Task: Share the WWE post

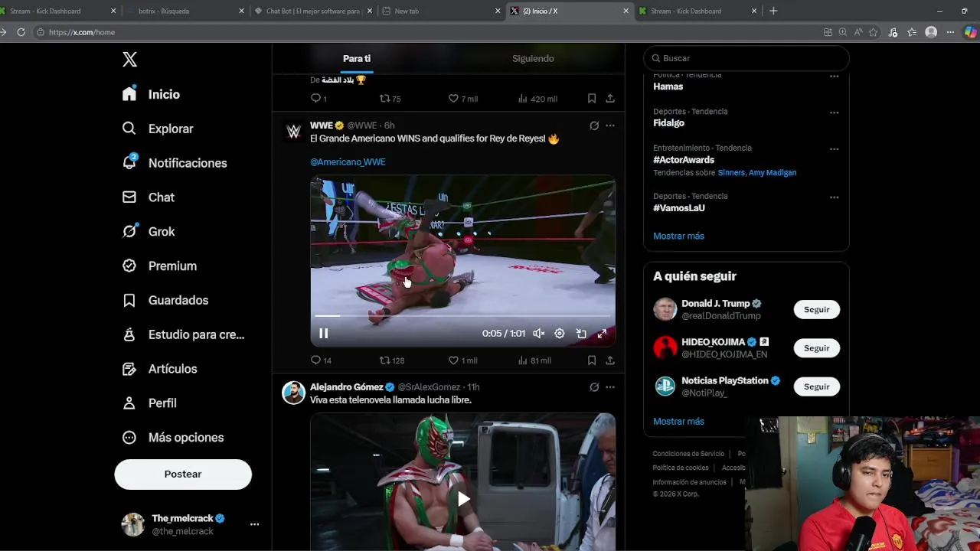Action: coord(610,360)
